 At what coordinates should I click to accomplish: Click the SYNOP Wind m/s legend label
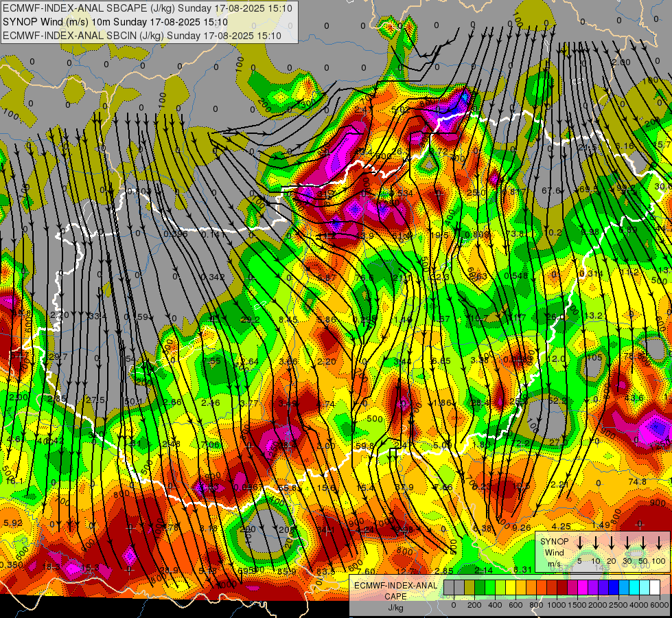[555, 552]
